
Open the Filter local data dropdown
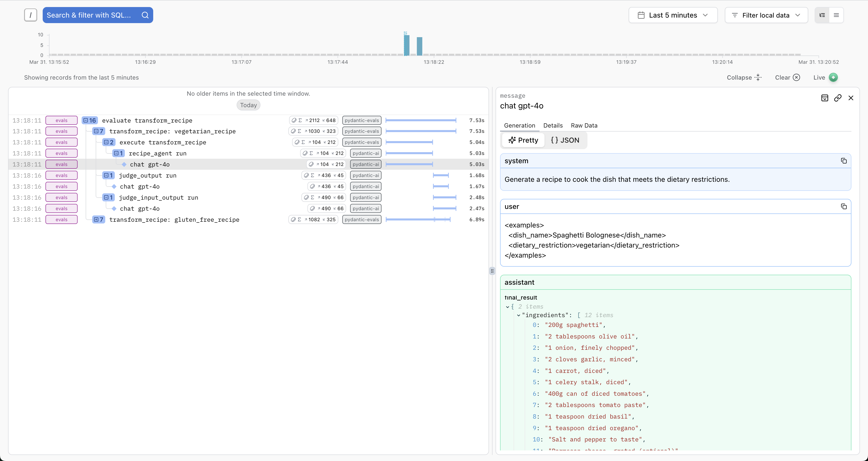766,15
